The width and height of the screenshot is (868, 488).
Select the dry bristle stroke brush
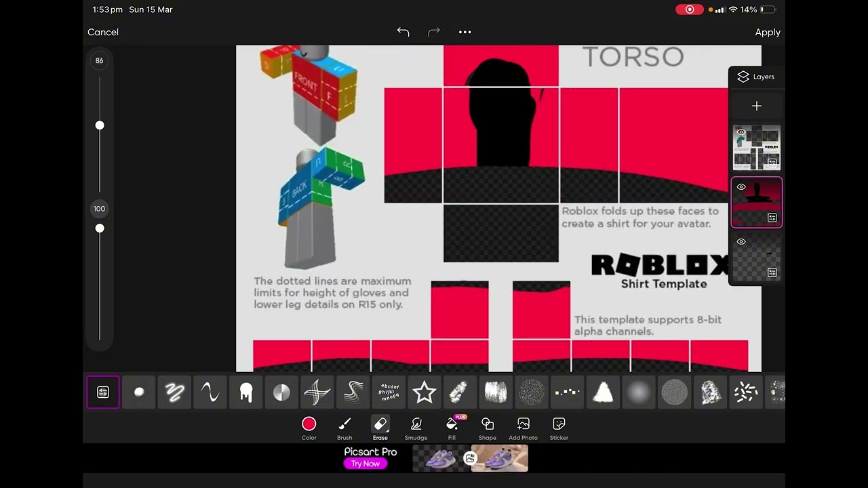coord(496,392)
